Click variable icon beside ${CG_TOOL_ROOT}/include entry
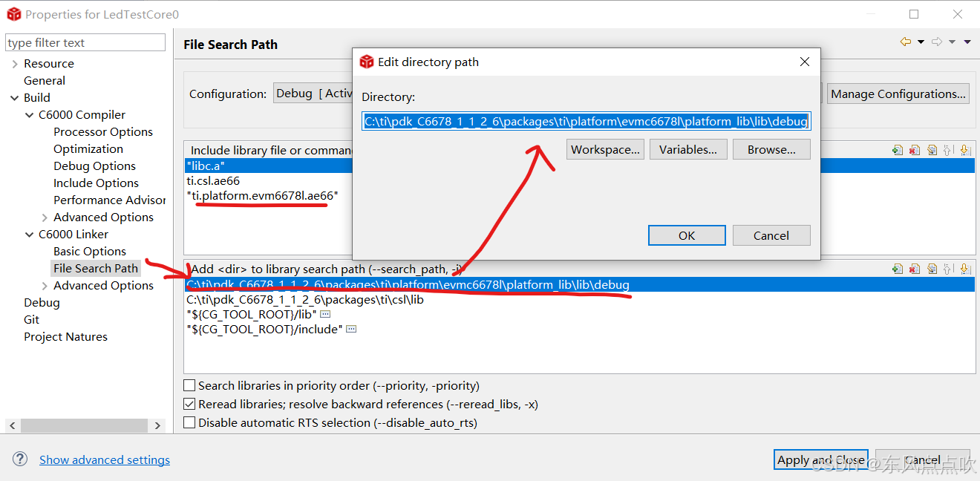 350,330
